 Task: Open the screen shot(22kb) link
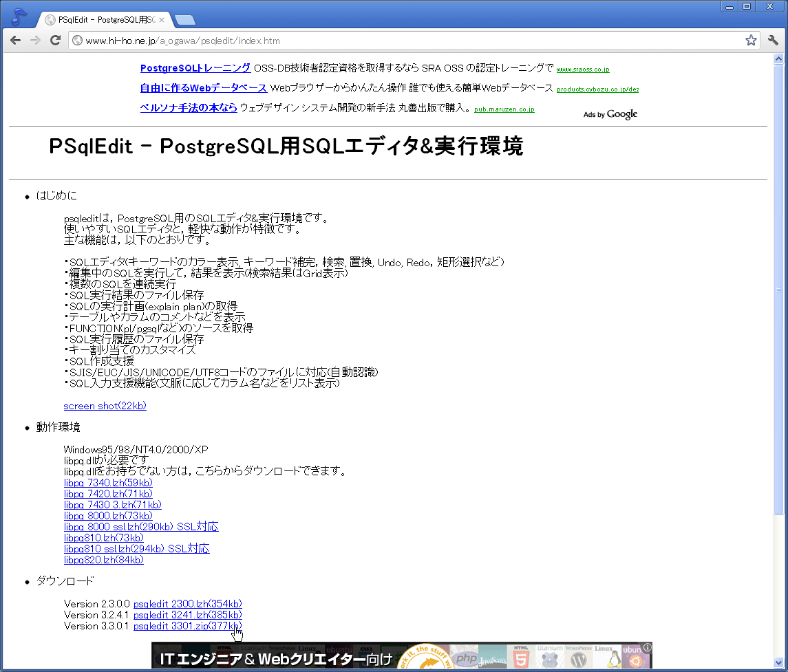(105, 406)
